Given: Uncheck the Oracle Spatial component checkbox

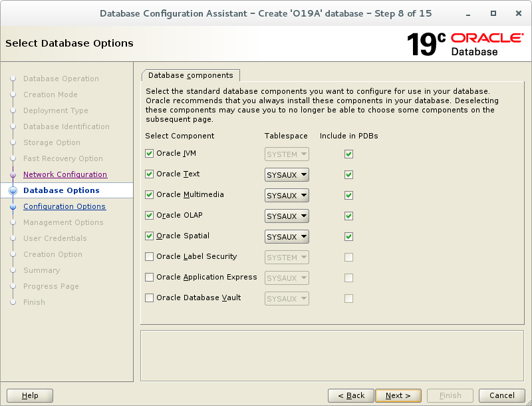Looking at the screenshot, I should point(149,236).
